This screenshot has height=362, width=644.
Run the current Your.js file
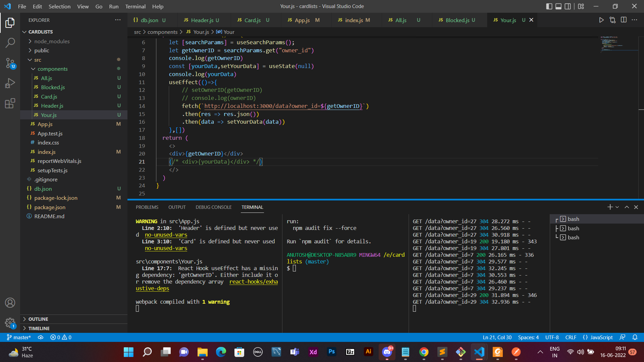point(601,20)
